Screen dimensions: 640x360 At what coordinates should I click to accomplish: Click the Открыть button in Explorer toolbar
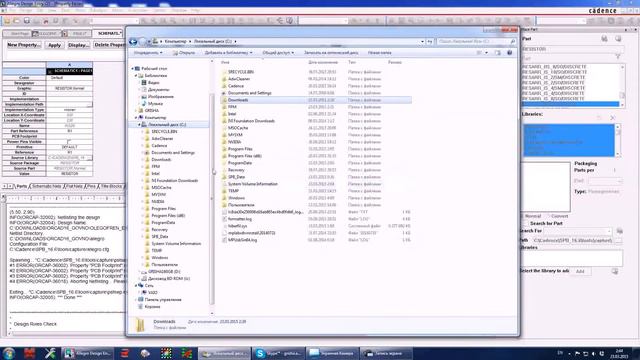(x=184, y=53)
